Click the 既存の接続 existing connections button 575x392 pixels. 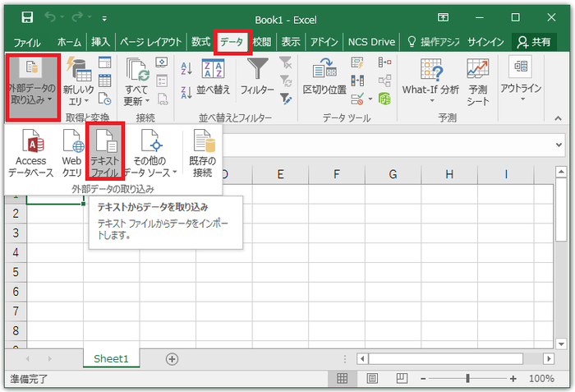[203, 153]
